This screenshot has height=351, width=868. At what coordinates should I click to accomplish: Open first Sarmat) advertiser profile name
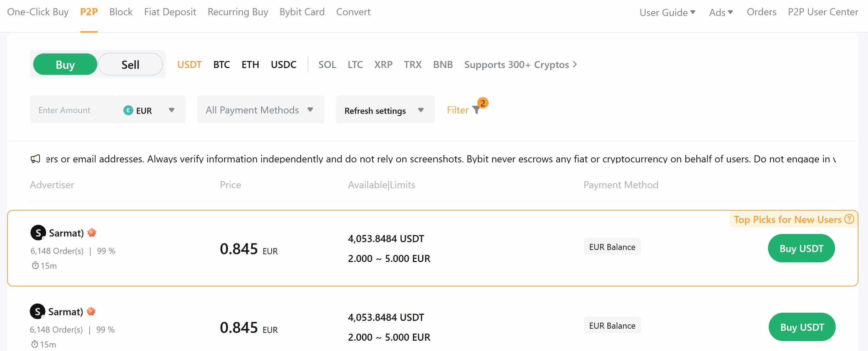(66, 233)
